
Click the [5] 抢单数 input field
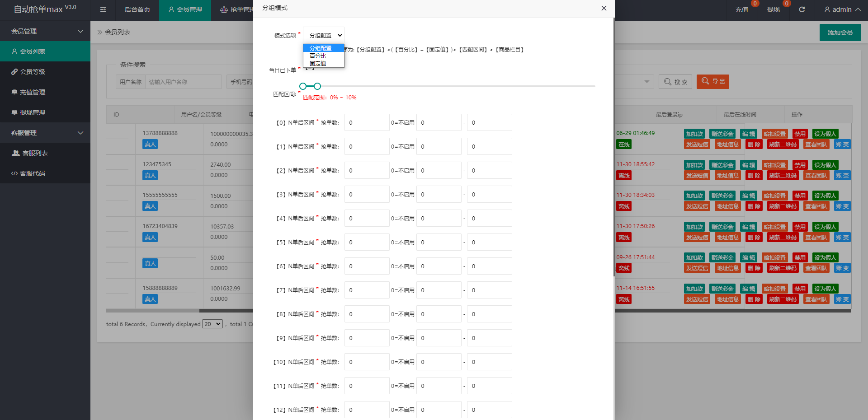[367, 242]
